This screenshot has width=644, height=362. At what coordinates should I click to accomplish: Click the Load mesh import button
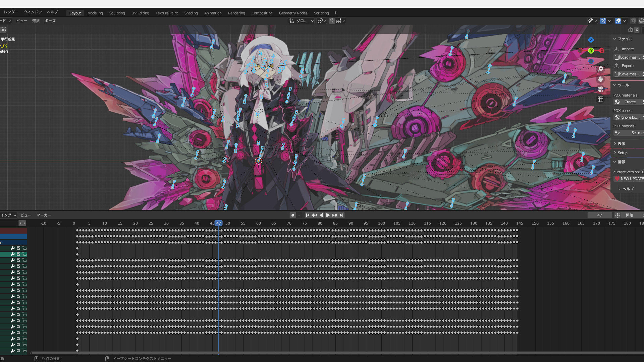coord(628,57)
